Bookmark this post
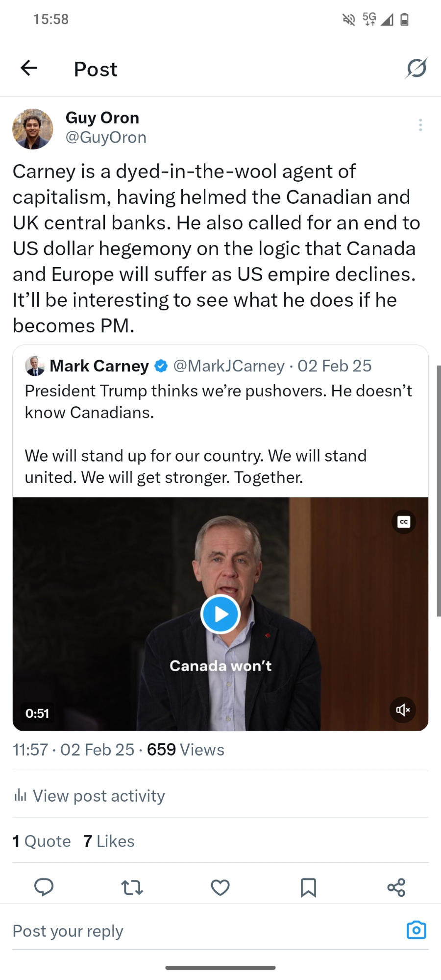This screenshot has height=980, width=441. [308, 887]
